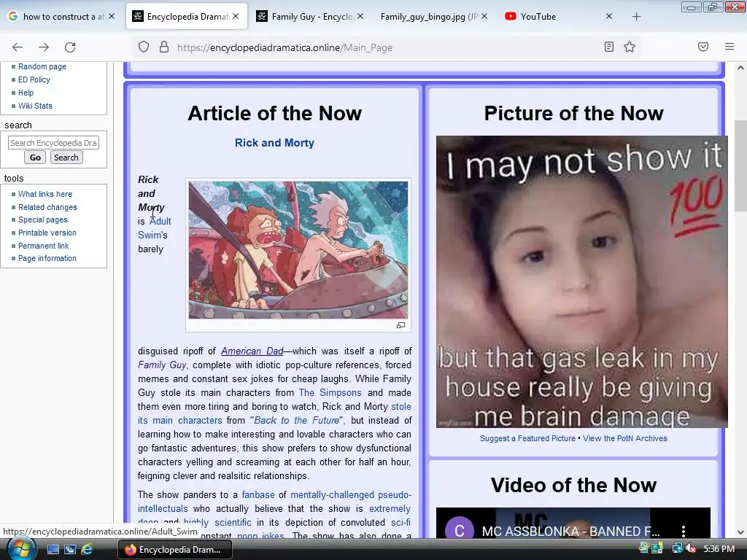Viewport: 747px width, 560px height.
Task: Open the Windows Start menu
Action: 20,550
